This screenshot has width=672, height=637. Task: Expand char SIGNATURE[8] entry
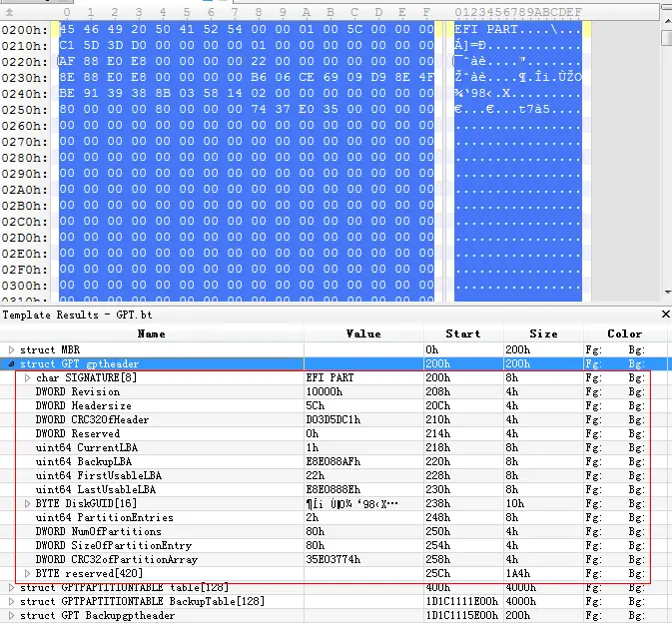[x=27, y=377]
